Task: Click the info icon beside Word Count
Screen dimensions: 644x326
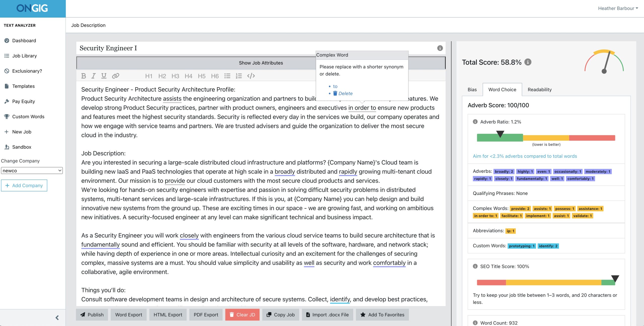Action: [x=475, y=323]
